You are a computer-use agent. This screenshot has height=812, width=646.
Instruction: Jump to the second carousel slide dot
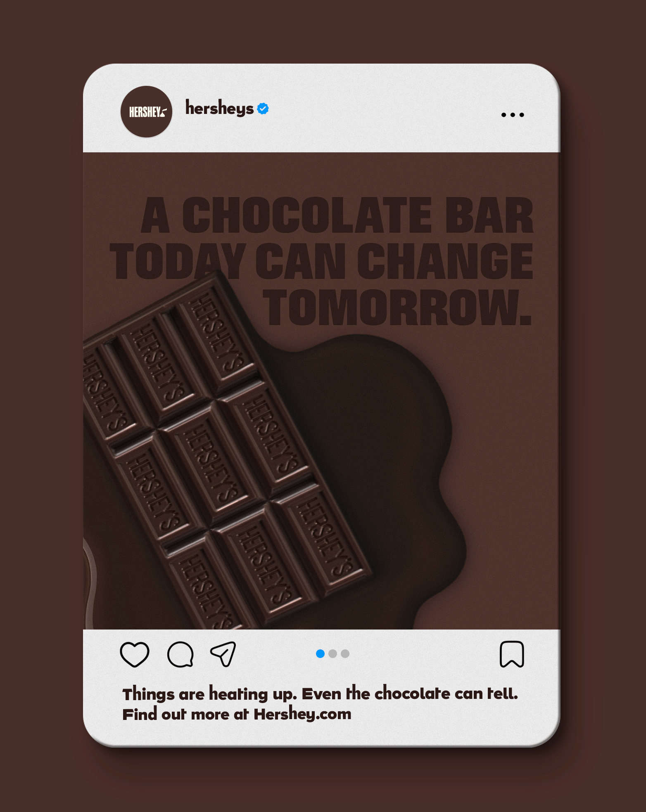coord(332,653)
